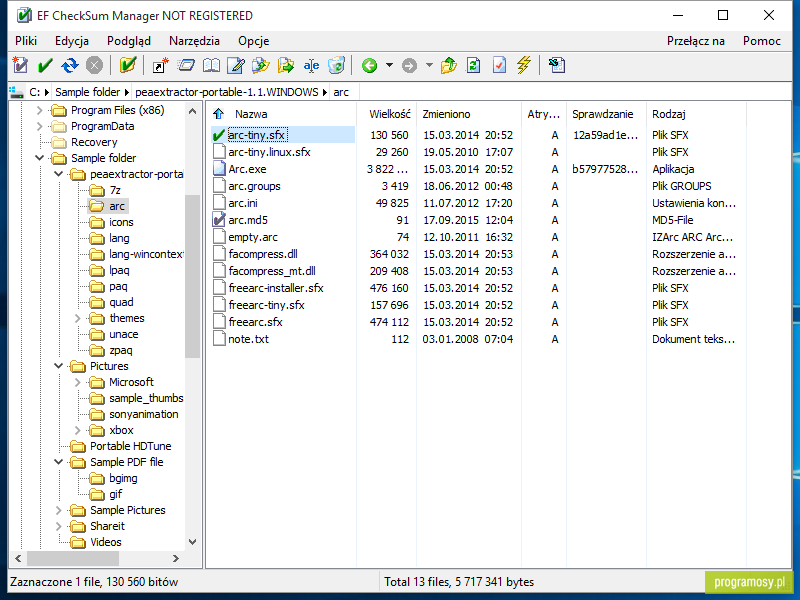
Task: Select the zpaq folder in tree
Action: pos(121,350)
